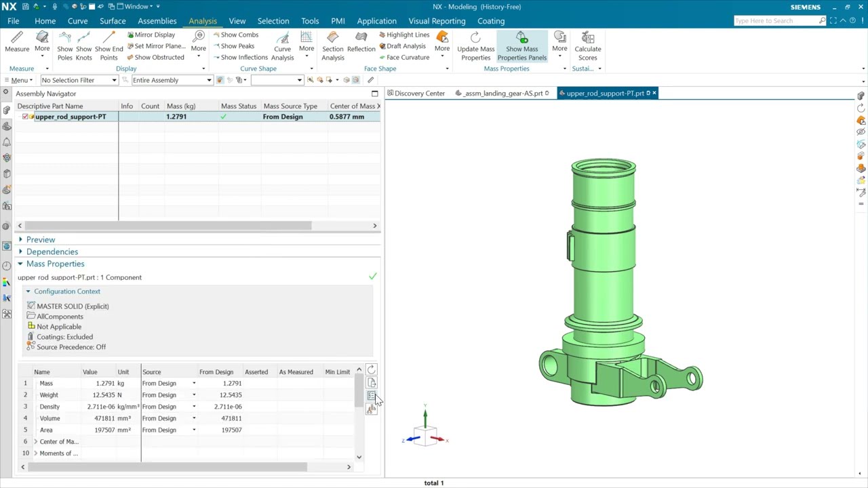Click Show Knots icon
868x488 pixels.
coord(84,47)
